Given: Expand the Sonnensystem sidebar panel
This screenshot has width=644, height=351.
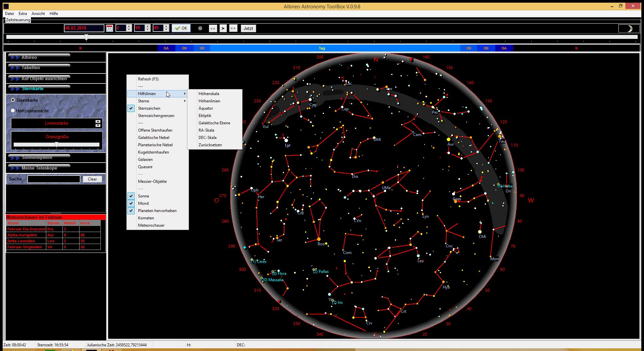Looking at the screenshot, I should click(37, 158).
